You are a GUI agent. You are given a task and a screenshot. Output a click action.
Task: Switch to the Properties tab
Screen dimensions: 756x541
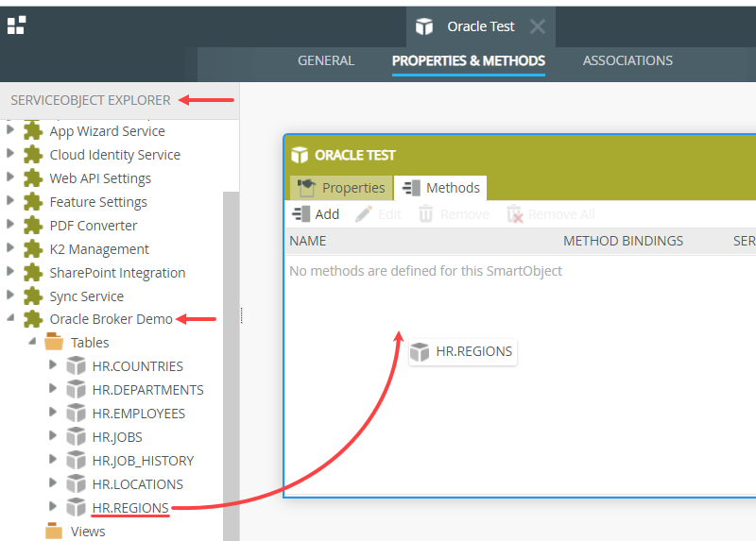coord(341,187)
